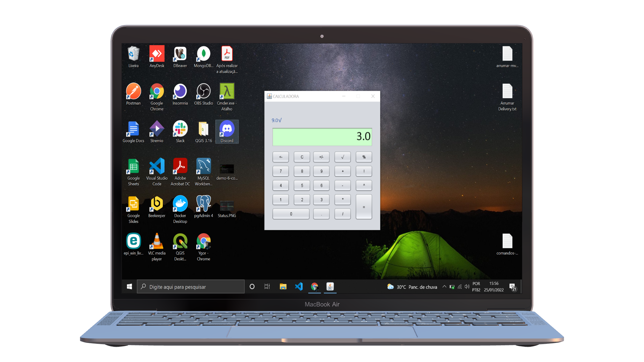Launch Postman from the desktop
This screenshot has width=644, height=362.
(x=133, y=92)
